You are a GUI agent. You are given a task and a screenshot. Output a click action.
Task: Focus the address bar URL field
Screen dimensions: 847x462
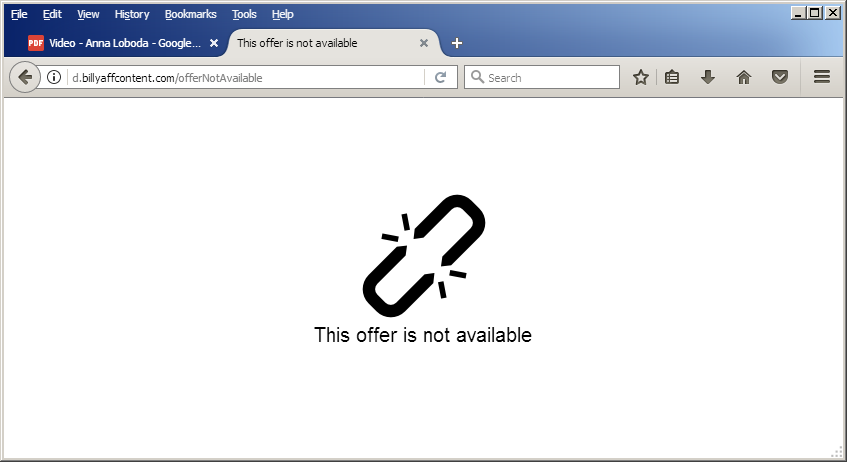(247, 77)
